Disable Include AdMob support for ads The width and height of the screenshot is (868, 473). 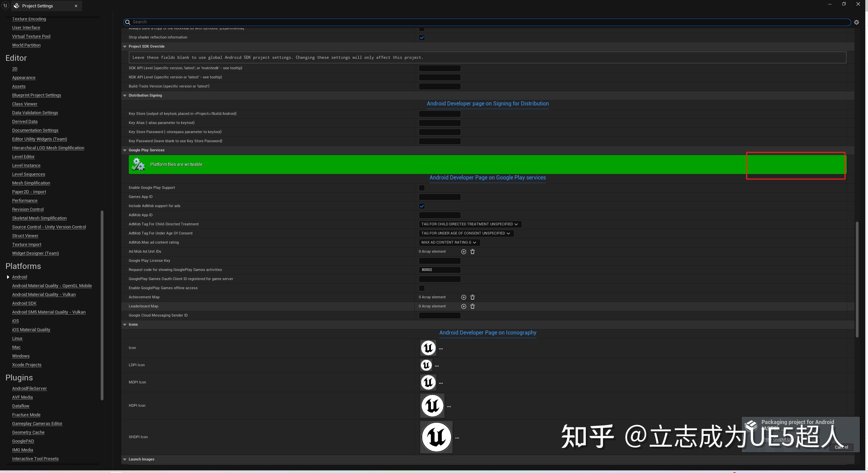pos(421,206)
